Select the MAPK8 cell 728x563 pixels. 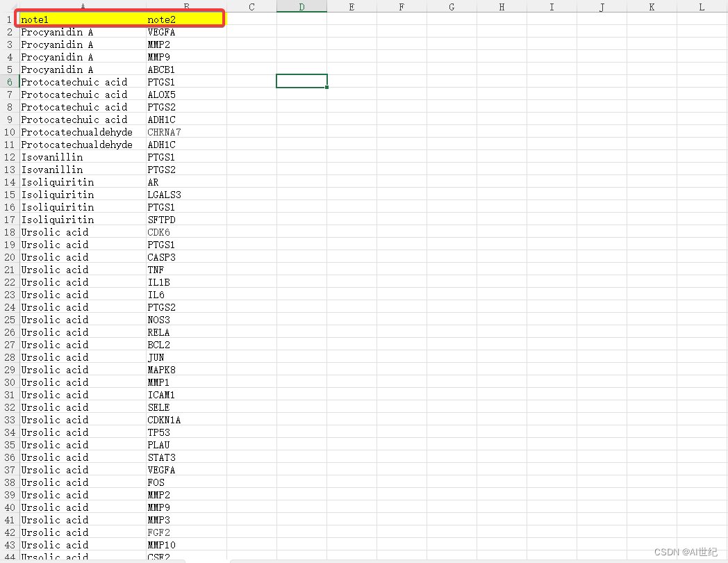tap(186, 370)
